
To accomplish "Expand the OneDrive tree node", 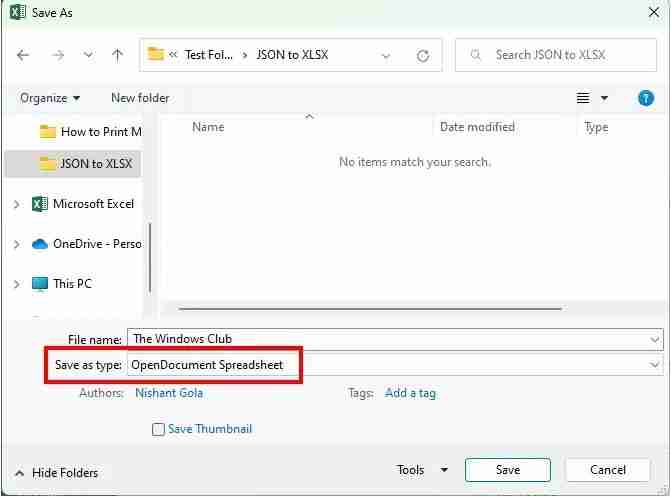I will click(17, 244).
